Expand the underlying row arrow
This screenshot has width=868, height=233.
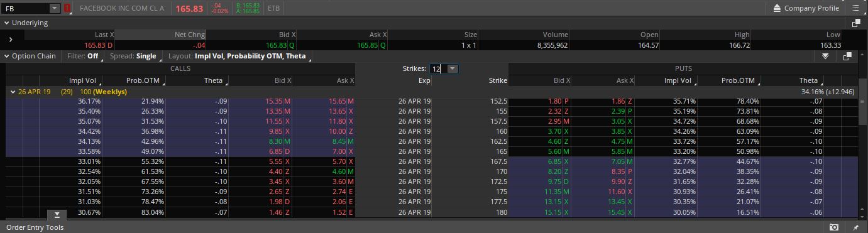[11, 40]
